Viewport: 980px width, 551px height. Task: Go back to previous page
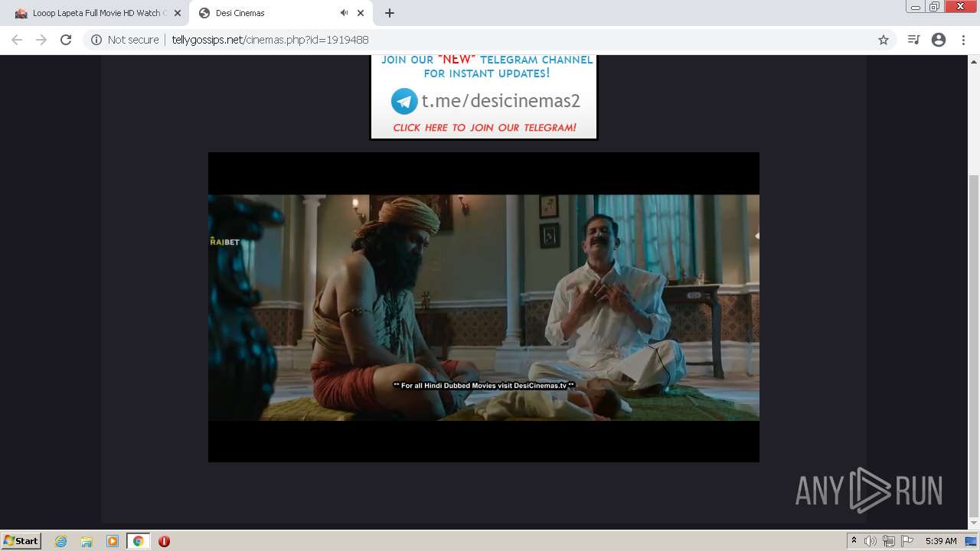[17, 40]
